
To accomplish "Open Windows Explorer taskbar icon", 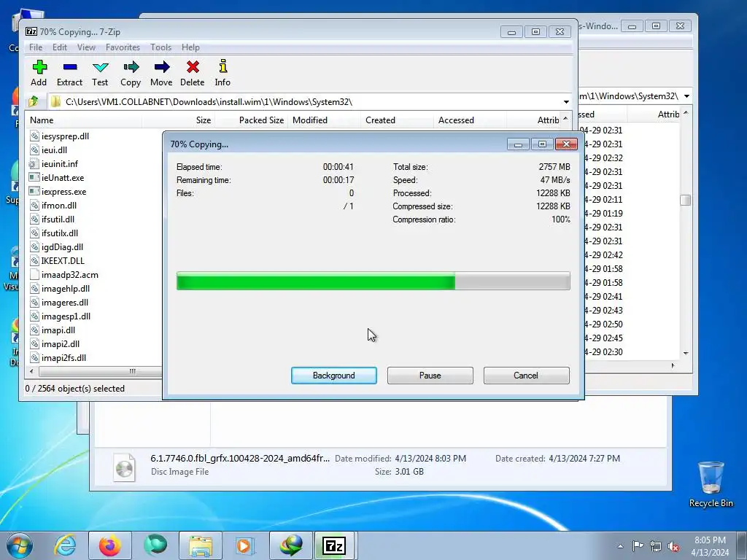I will (200, 545).
